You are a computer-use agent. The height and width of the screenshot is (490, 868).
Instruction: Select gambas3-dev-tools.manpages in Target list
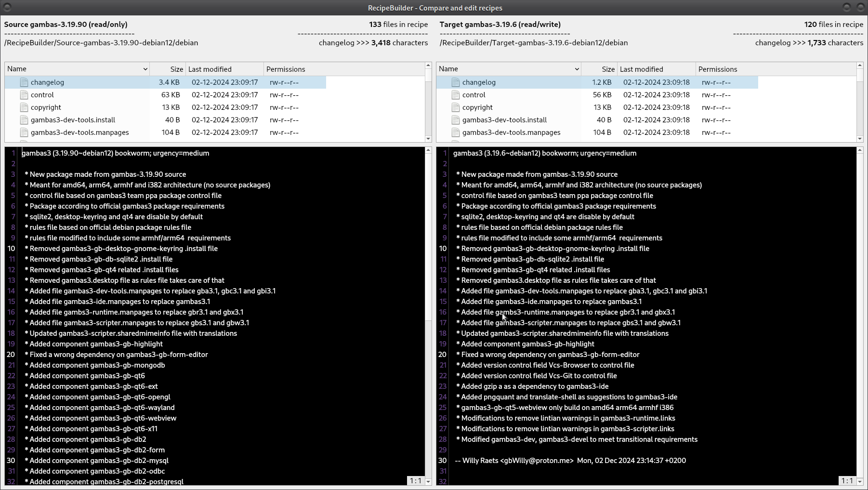(512, 132)
